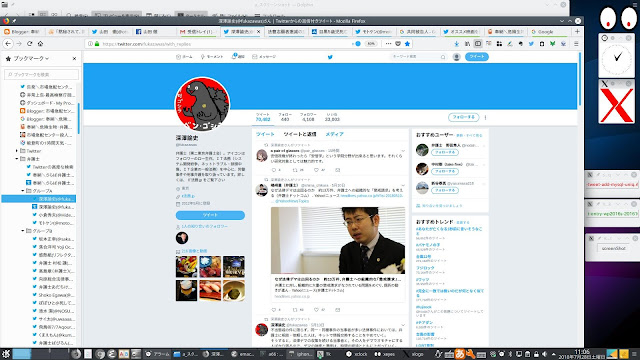Expand the Twitter bookmark folder
Screen dimensions: 640x360
coord(17,151)
